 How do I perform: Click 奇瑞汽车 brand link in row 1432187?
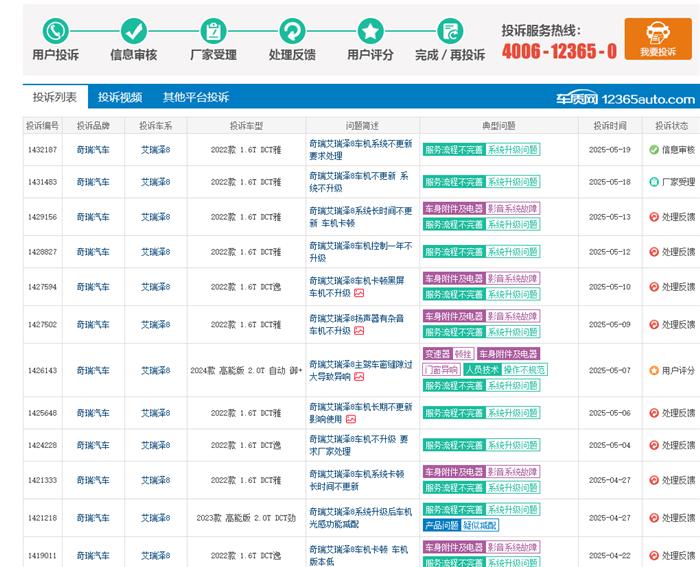coord(93,150)
